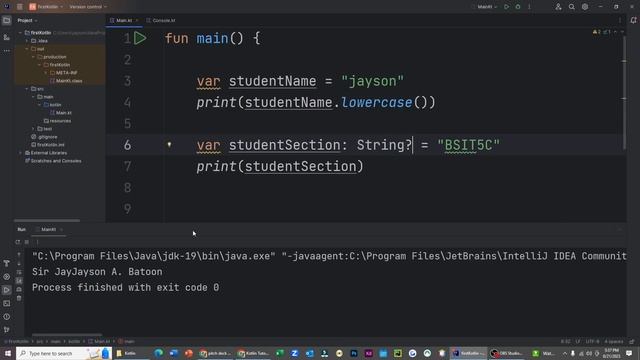This screenshot has width=640, height=360.
Task: Open the Problems tool window
Action: (7, 317)
